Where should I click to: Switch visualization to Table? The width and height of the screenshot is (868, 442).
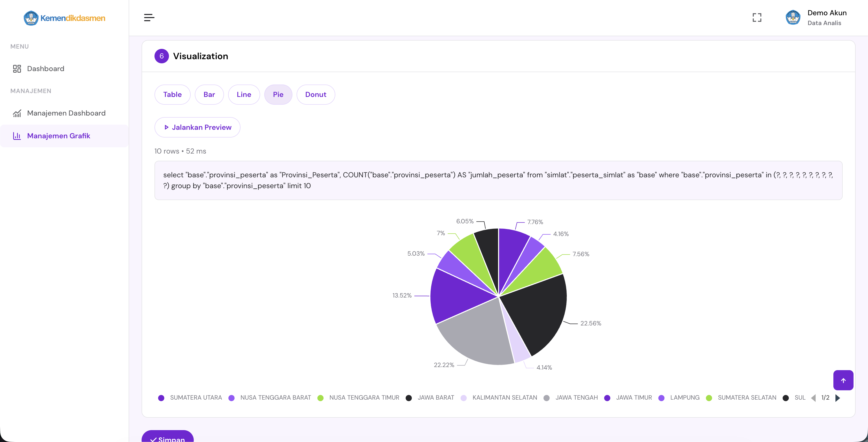[x=172, y=95]
